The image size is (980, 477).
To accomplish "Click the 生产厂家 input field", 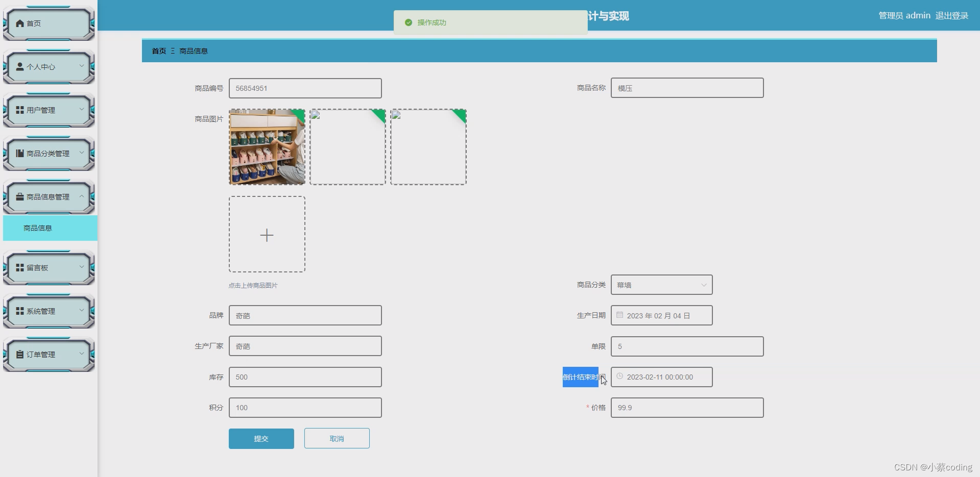I will point(305,346).
